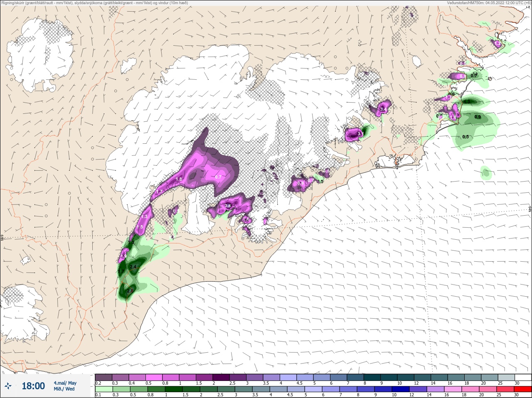Viewport: 532px width, 398px height.
Task: Select dark green bottom legend swatch 1–1.5
Action: point(174,389)
